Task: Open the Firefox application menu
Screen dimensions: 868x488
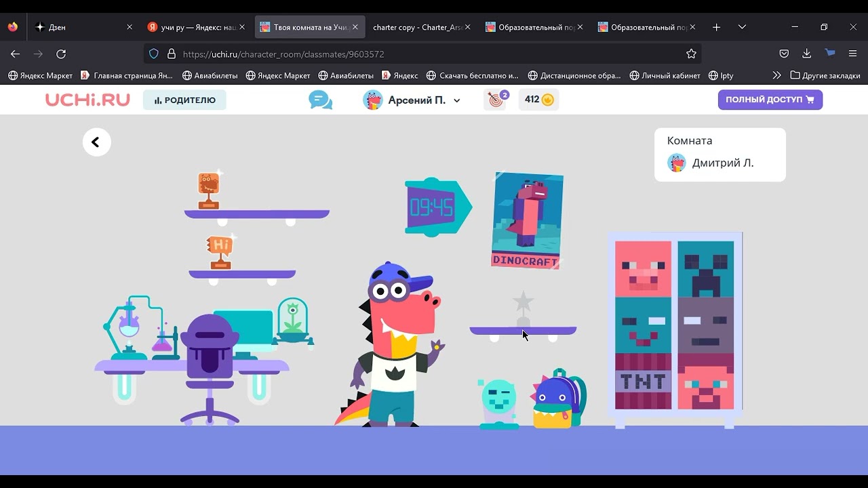Action: (853, 54)
